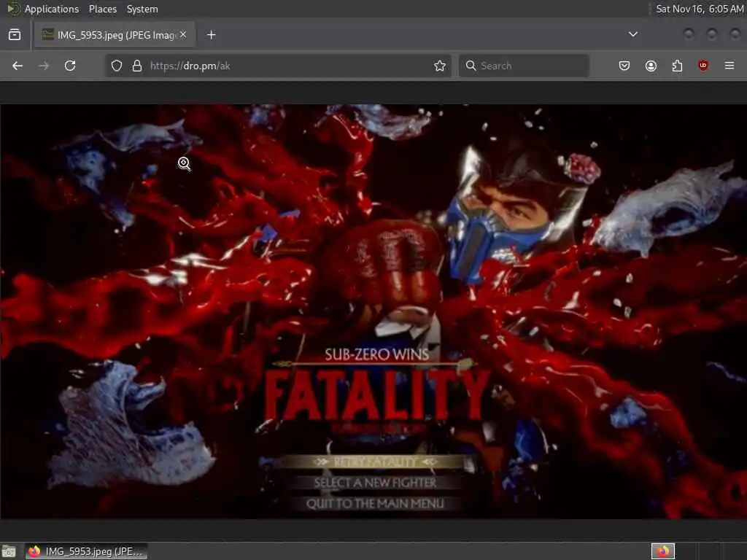
Task: Click the magnifier icon in the search box
Action: (x=471, y=66)
